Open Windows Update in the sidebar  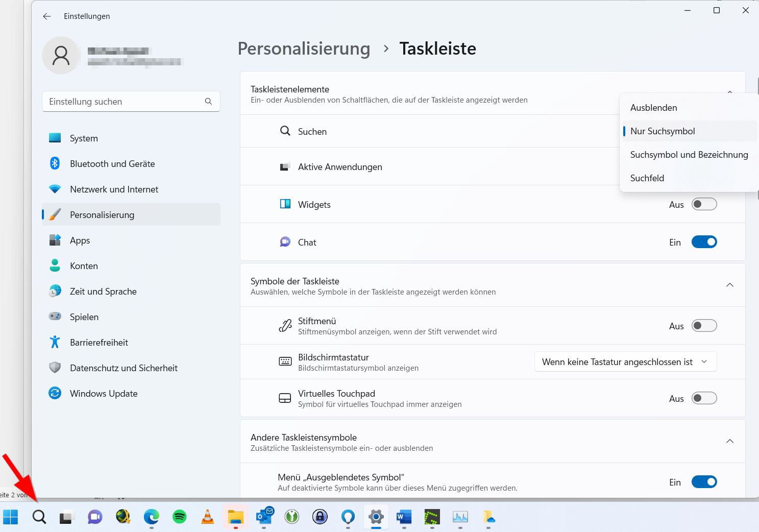[131, 394]
